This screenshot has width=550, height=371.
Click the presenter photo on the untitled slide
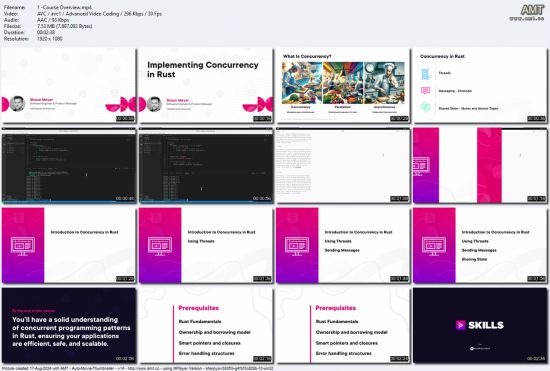17,104
